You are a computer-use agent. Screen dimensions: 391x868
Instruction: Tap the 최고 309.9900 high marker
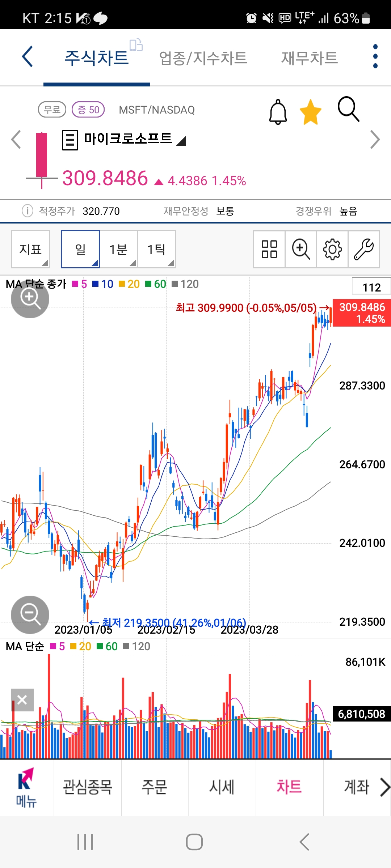coord(252,308)
